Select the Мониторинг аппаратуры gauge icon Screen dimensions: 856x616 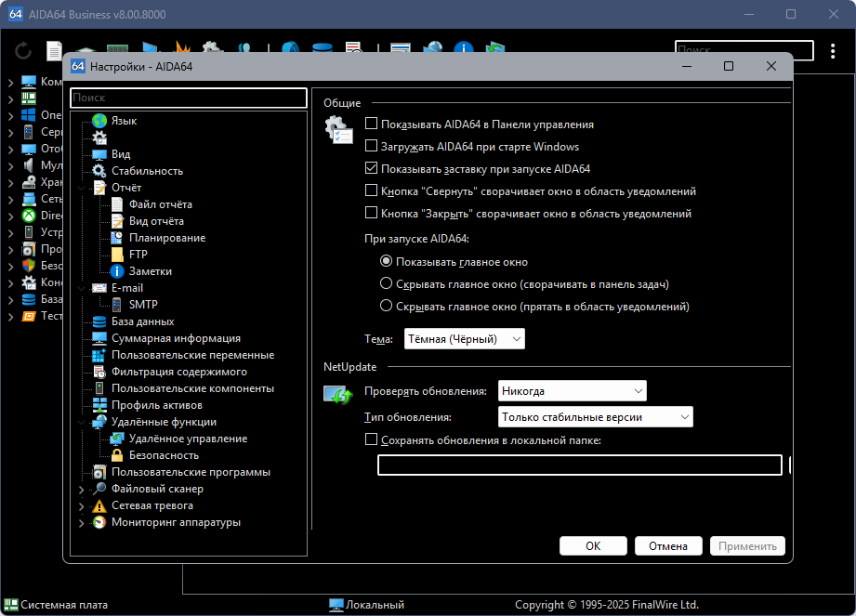(x=99, y=522)
